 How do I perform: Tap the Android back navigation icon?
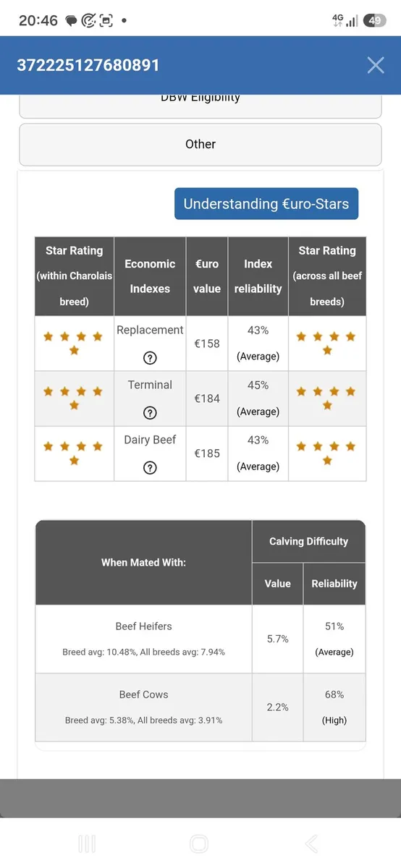pos(311,843)
